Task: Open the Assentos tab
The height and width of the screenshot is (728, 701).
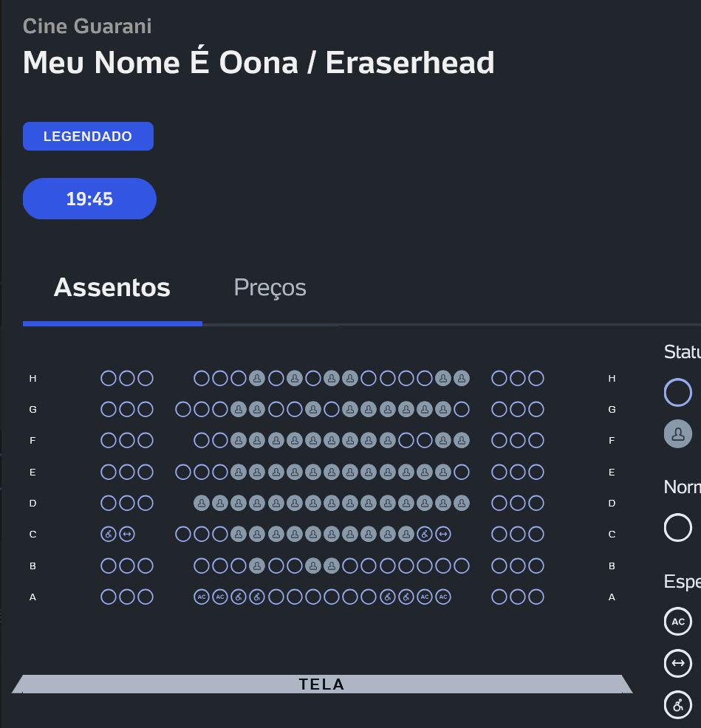Action: tap(112, 287)
